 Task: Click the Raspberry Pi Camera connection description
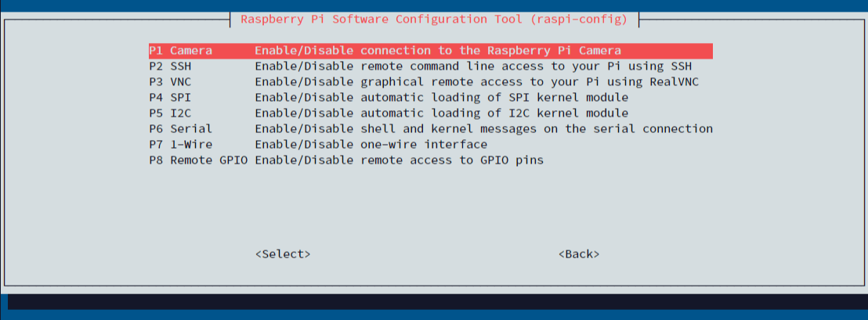(438, 51)
